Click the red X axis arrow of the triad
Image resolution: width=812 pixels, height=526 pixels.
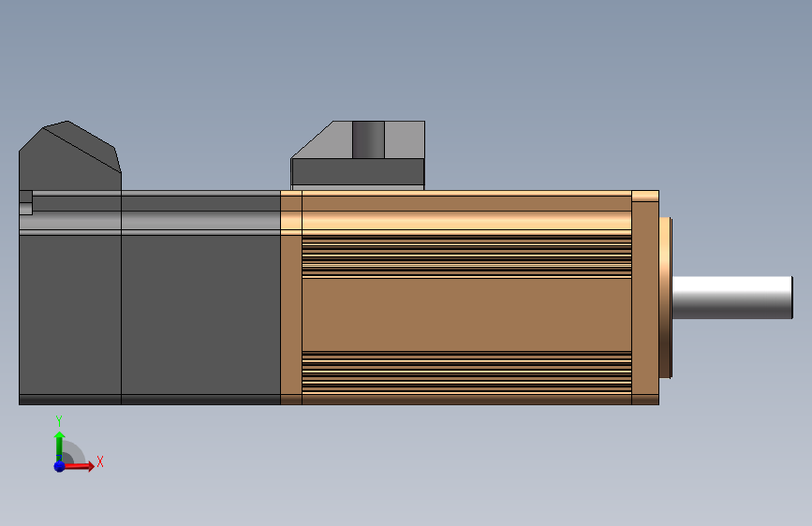pyautogui.click(x=79, y=466)
